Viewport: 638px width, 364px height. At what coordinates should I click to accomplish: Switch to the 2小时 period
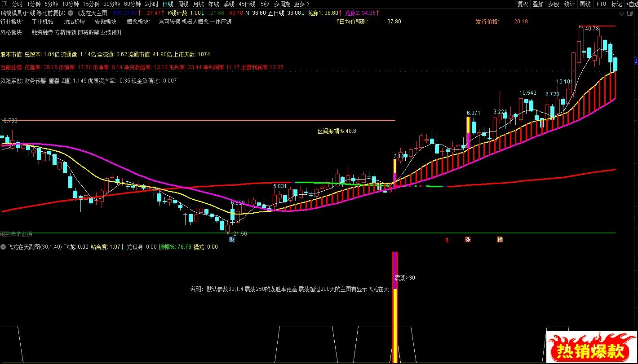tap(152, 4)
